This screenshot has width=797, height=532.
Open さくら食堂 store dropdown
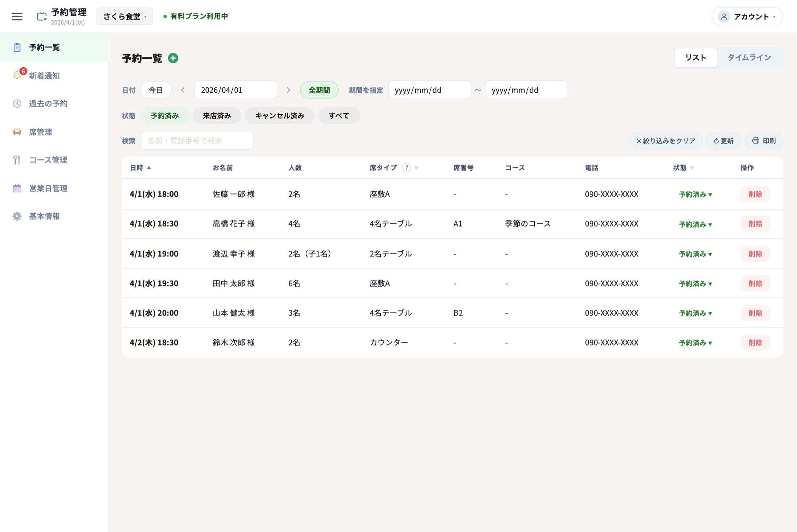tap(124, 16)
